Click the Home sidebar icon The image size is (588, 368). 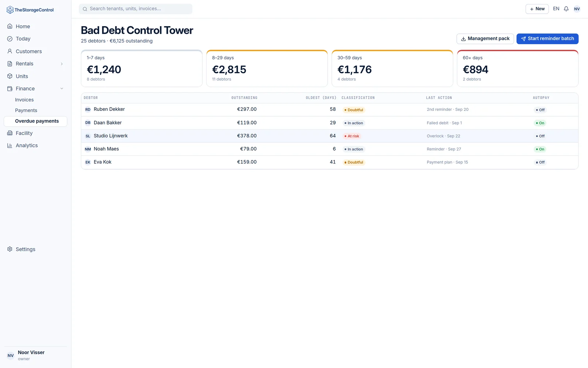pyautogui.click(x=10, y=26)
